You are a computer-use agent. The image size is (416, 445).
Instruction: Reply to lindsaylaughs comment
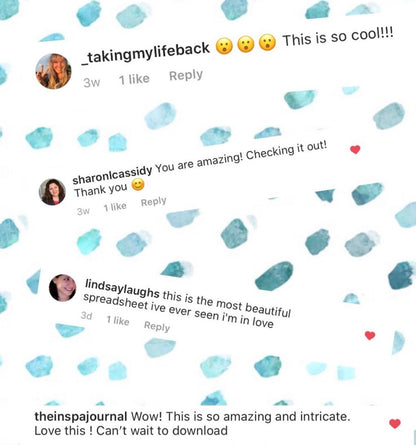[157, 326]
